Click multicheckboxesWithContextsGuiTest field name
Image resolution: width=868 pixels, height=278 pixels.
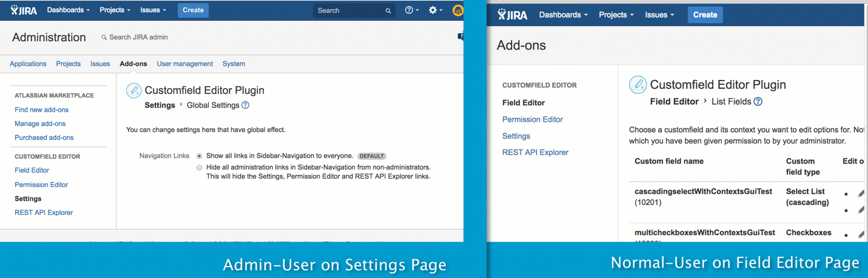click(705, 233)
